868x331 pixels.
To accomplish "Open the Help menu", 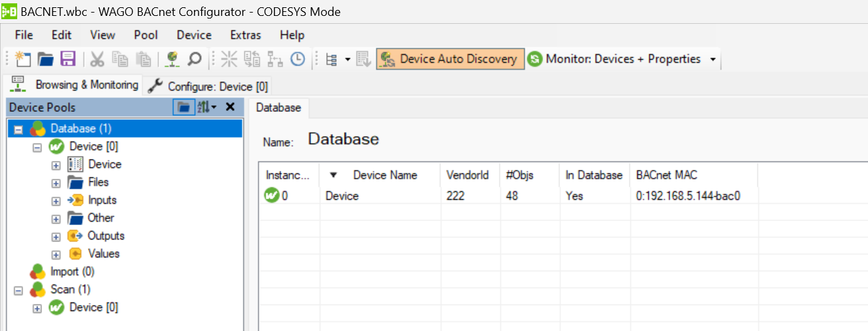I will click(x=292, y=35).
